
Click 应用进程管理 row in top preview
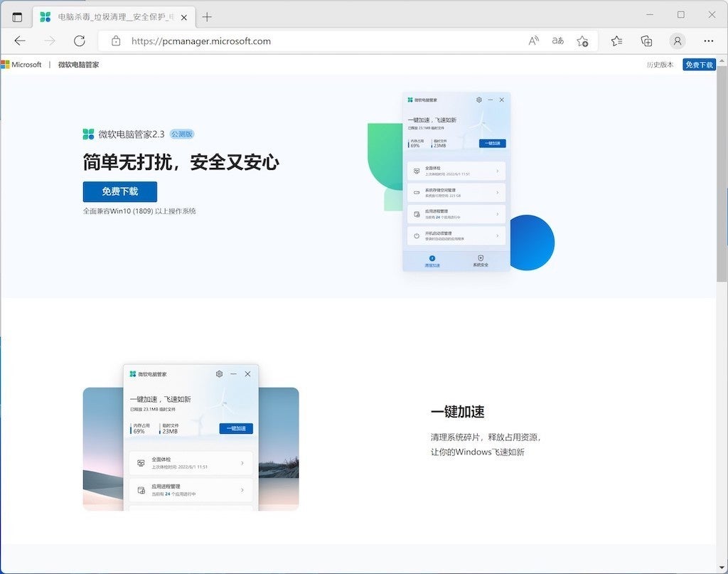456,214
